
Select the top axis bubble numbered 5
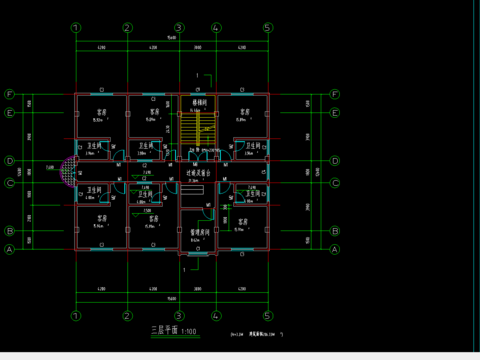click(x=268, y=27)
